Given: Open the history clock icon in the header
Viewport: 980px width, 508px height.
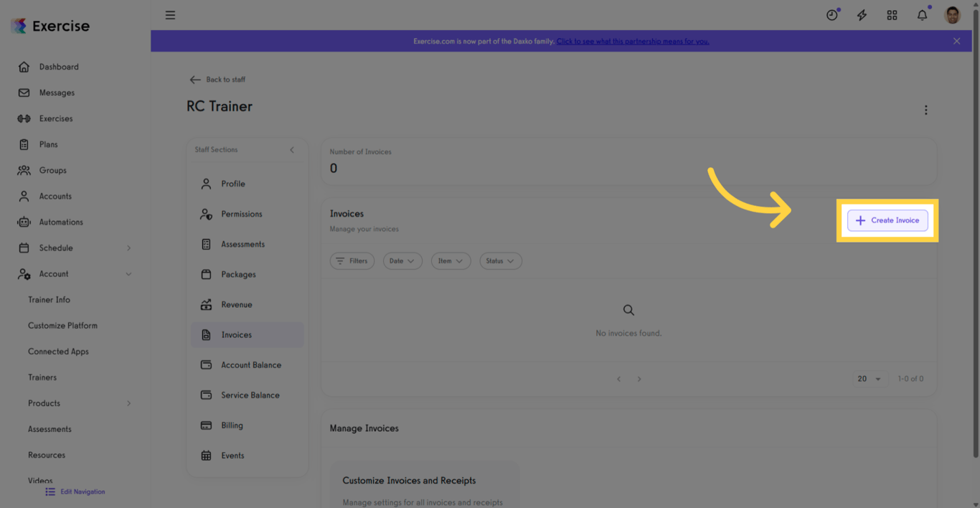Looking at the screenshot, I should click(x=831, y=14).
